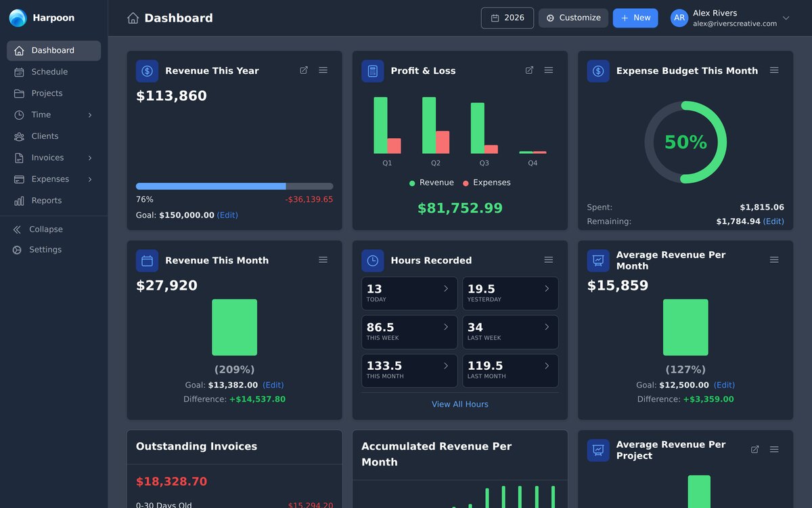Open the Projects section
812x508 pixels.
(54, 93)
